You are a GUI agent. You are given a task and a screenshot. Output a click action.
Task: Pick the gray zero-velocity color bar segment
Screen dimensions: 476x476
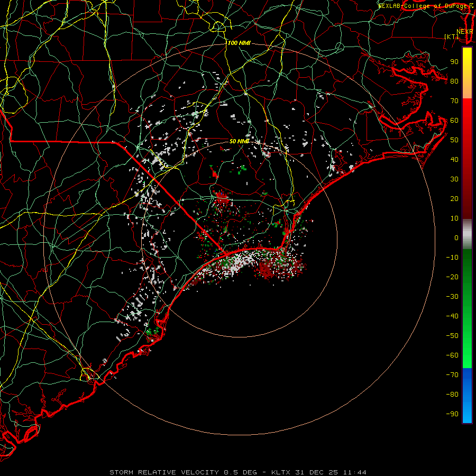(467, 234)
